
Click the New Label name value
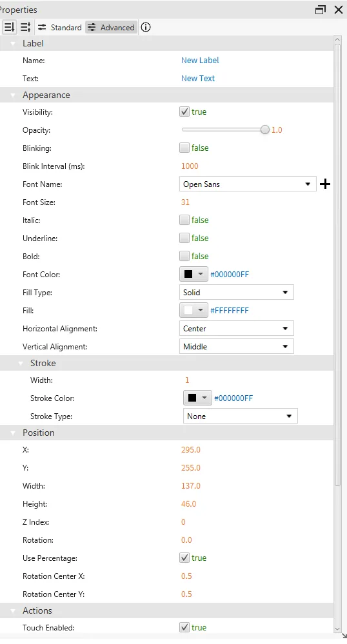tap(200, 61)
